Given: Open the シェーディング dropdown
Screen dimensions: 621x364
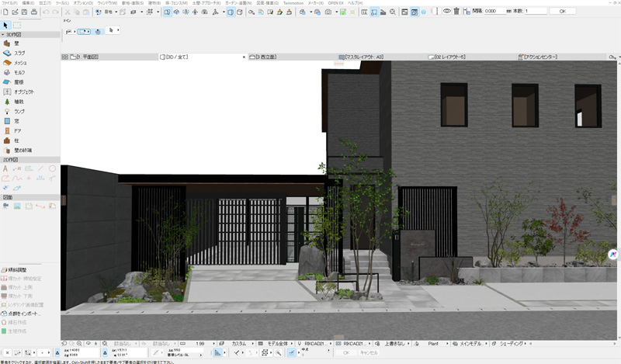Looking at the screenshot, I should tap(513, 344).
